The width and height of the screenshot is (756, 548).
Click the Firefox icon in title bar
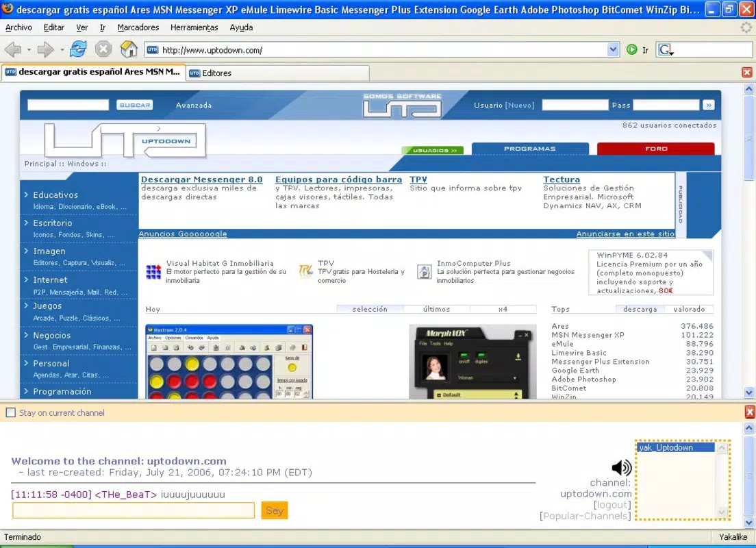pyautogui.click(x=8, y=9)
